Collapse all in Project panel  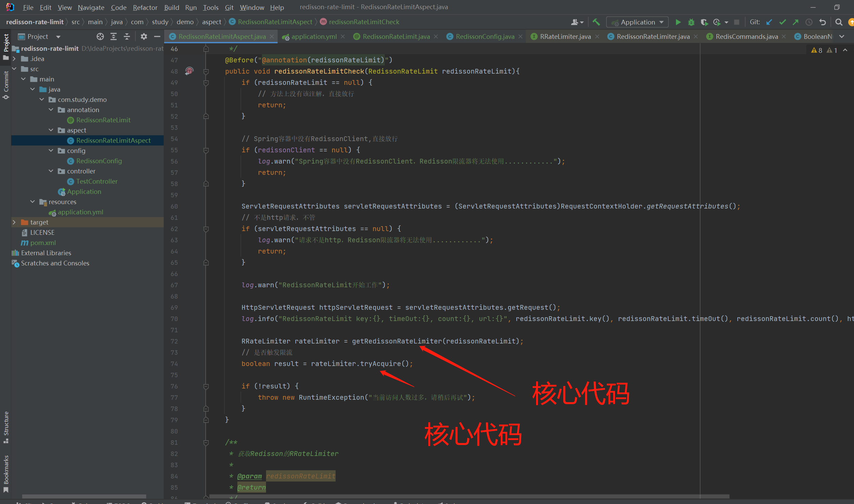[x=127, y=36]
